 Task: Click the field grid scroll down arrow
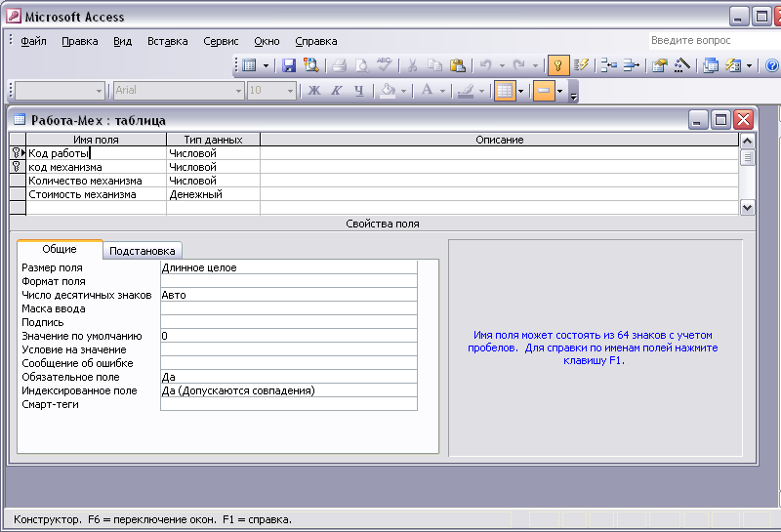[747, 207]
